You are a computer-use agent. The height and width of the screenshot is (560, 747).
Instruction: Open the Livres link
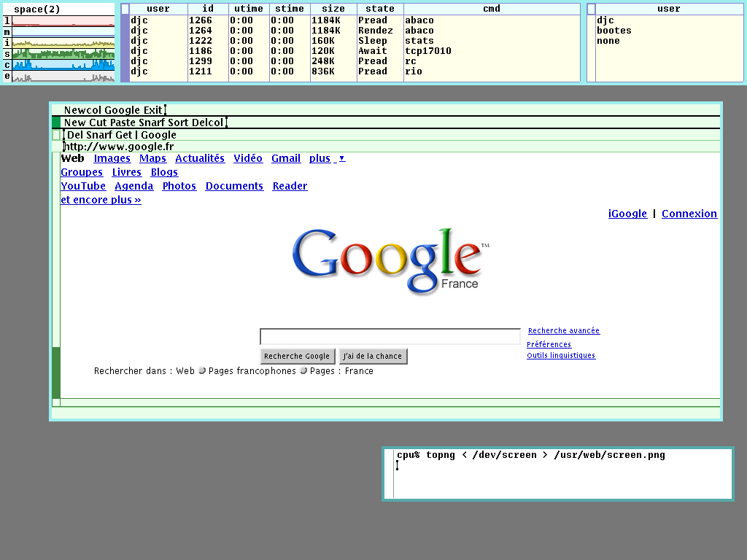[127, 172]
